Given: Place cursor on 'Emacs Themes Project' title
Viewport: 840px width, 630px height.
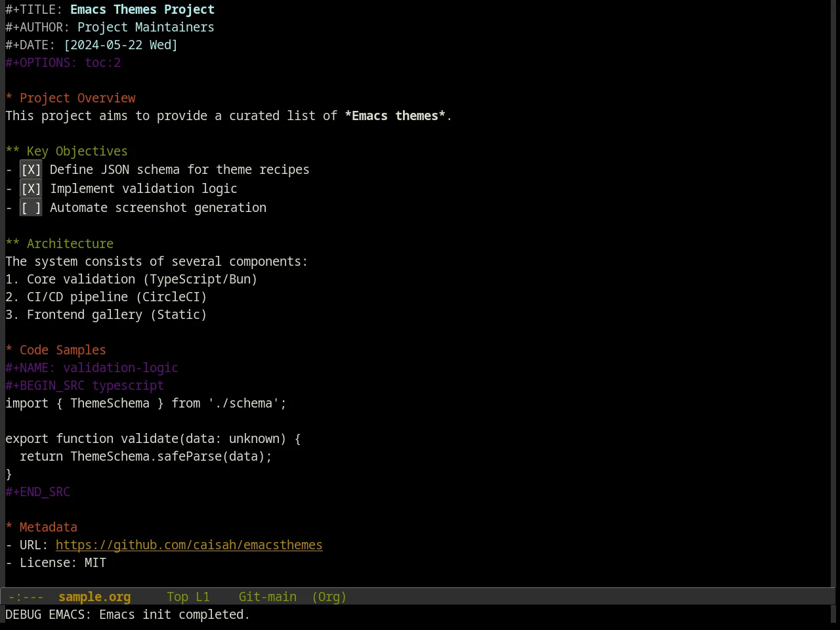Looking at the screenshot, I should [x=142, y=9].
